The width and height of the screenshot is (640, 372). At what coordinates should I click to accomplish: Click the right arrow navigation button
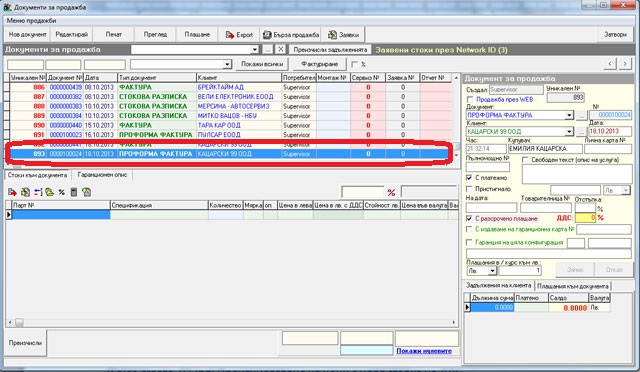625,64
